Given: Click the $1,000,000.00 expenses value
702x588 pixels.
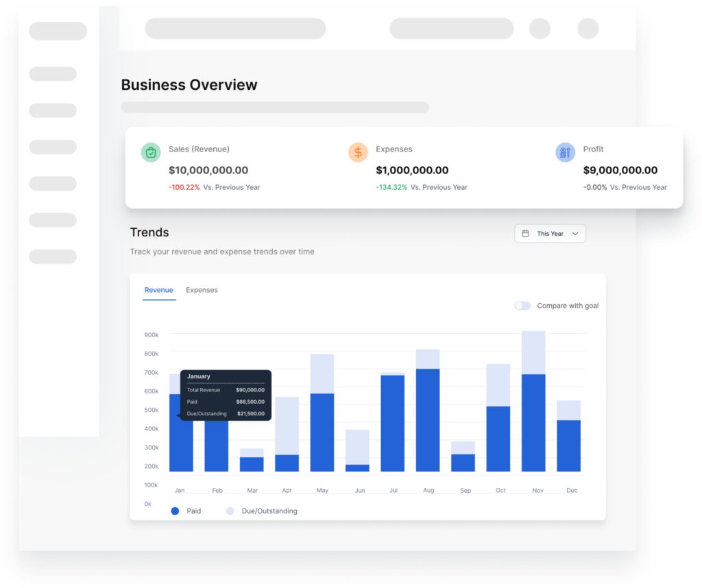Looking at the screenshot, I should (x=412, y=170).
